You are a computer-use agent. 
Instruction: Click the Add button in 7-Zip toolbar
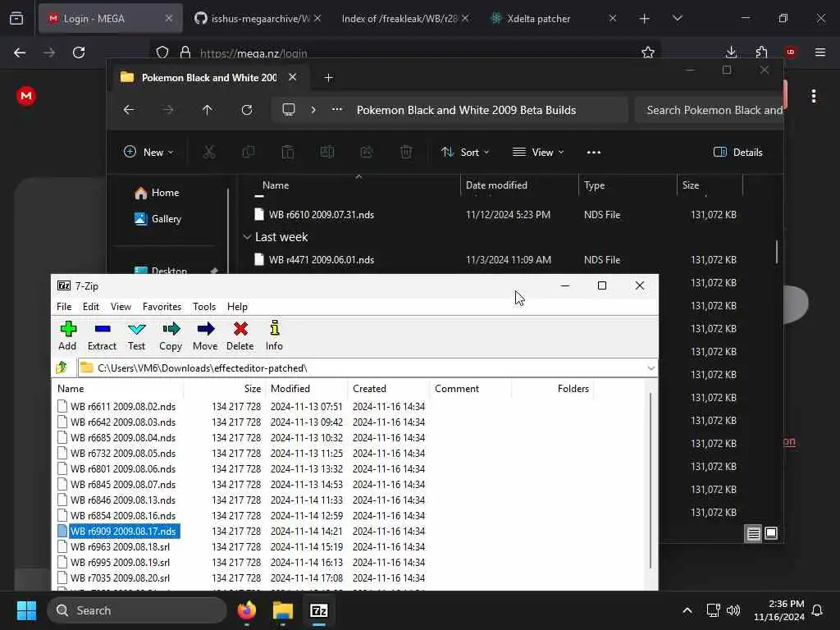(67, 336)
